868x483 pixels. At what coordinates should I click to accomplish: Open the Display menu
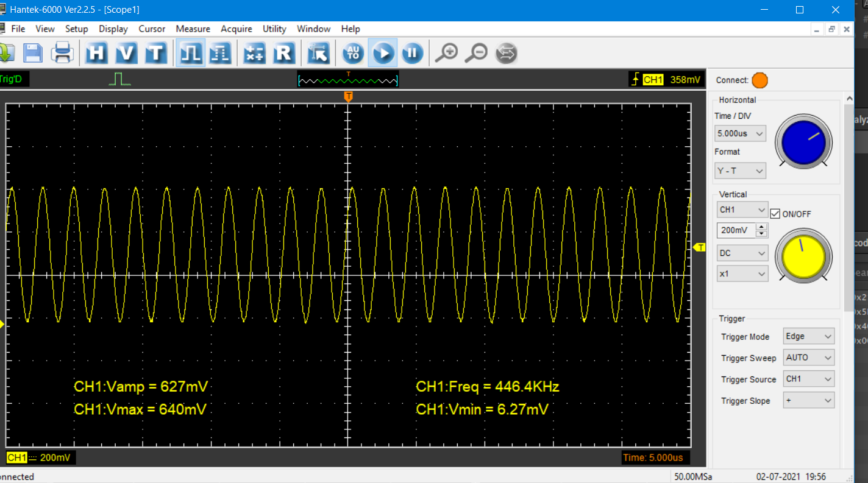tap(113, 29)
